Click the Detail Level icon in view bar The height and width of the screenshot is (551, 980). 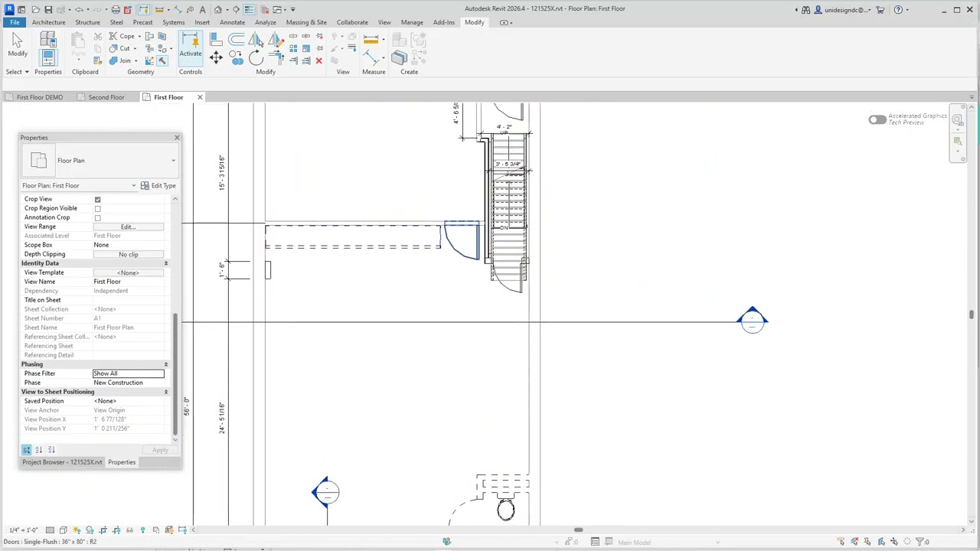click(x=50, y=530)
